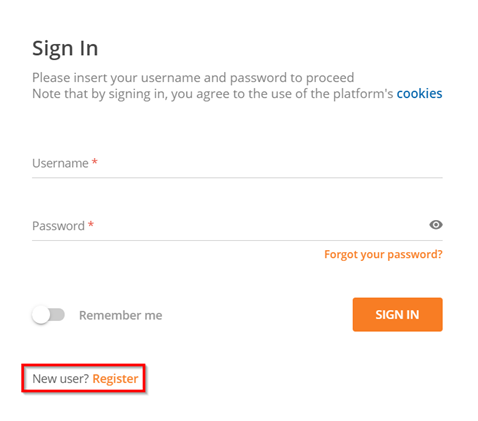
Task: Click the orange SIGN IN button
Action: click(x=397, y=314)
